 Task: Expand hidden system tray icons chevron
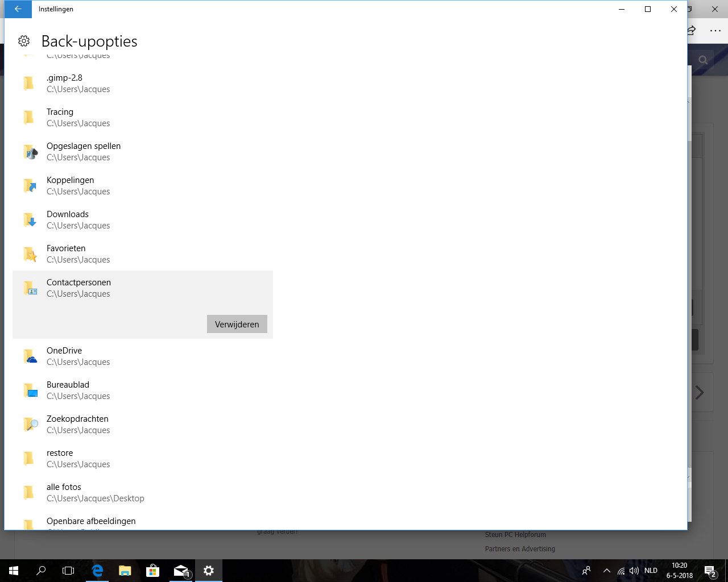coord(606,571)
